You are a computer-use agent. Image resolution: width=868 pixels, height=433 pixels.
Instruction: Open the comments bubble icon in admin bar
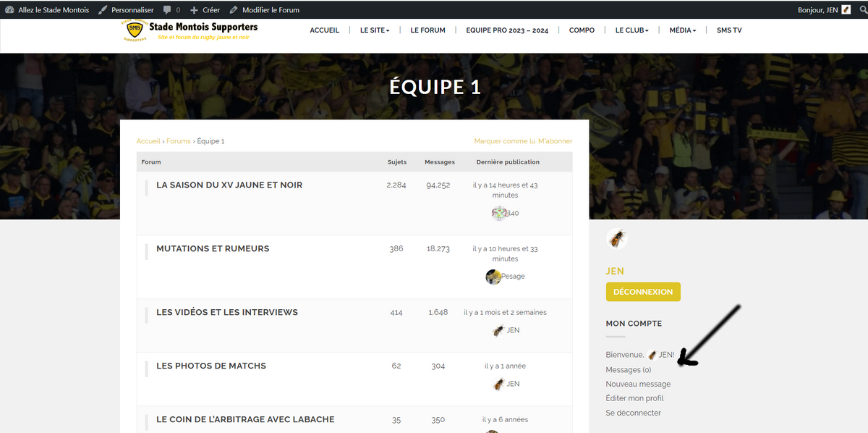pyautogui.click(x=168, y=10)
